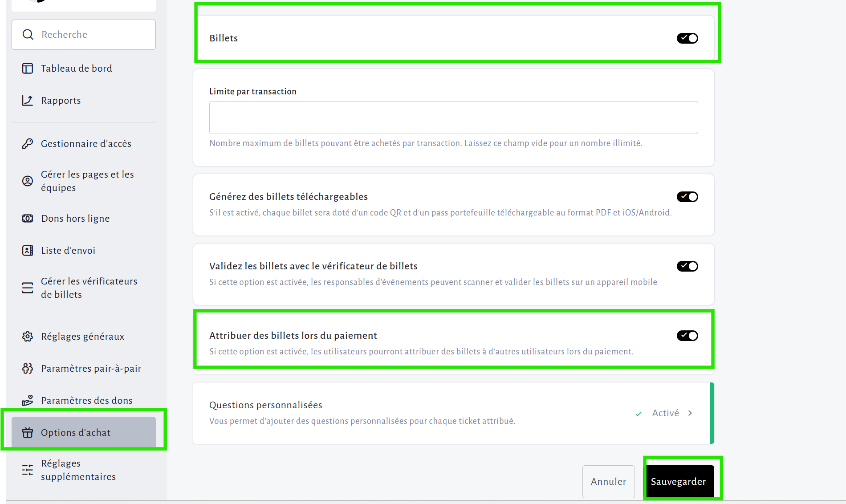Go to Paramètres pair-à-pair
This screenshot has height=504, width=846.
click(x=91, y=369)
